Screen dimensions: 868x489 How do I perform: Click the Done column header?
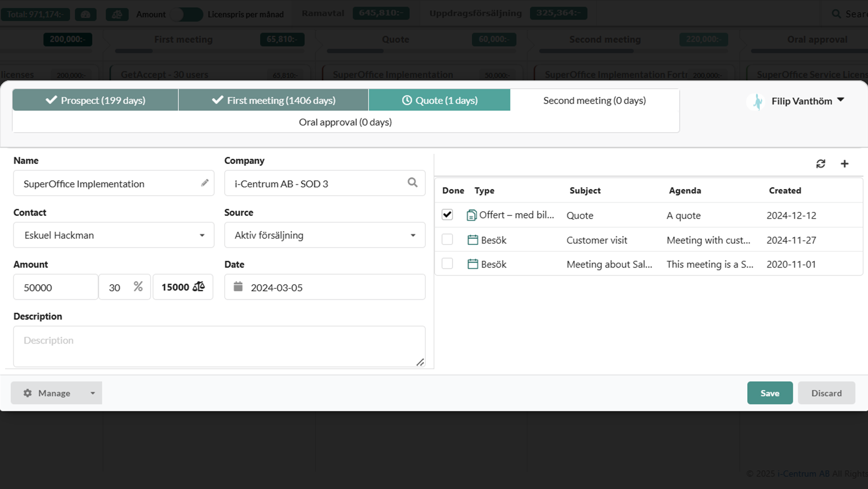[453, 191]
